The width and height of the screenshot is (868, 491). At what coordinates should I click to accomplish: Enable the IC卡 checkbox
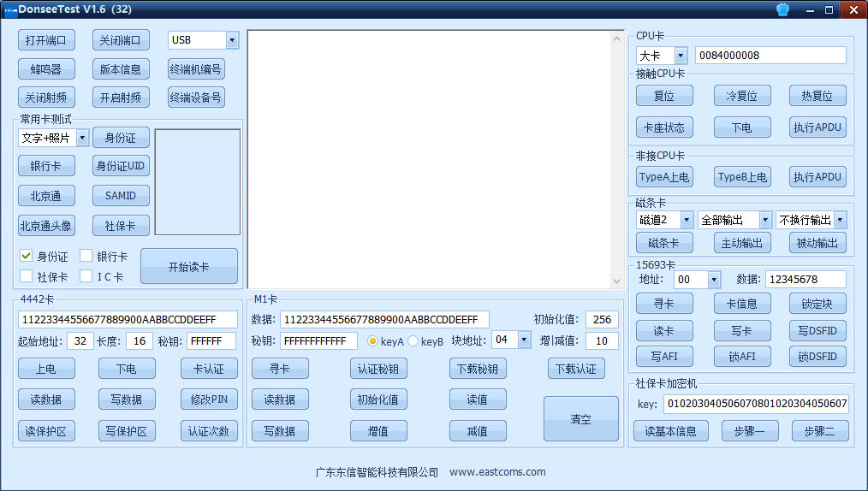click(86, 276)
